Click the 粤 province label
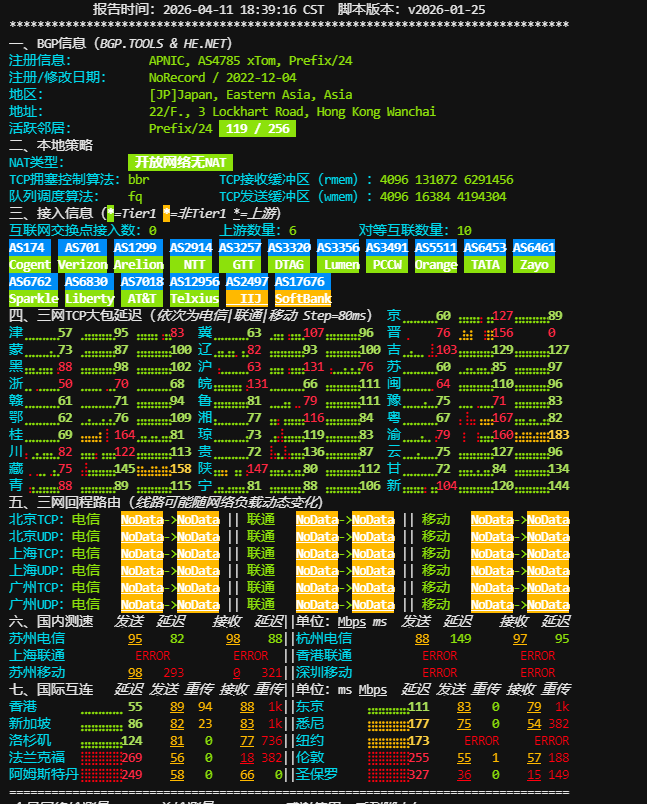Screen dimensions: 647x804 394,417
